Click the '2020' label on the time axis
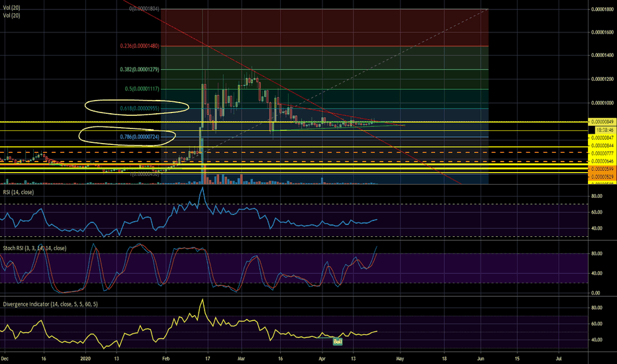The image size is (617, 364). pyautogui.click(x=85, y=359)
